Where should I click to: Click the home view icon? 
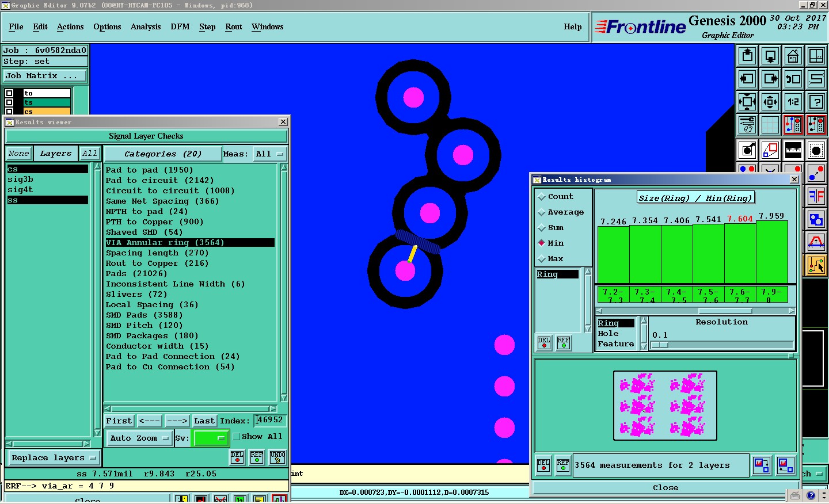coord(793,56)
